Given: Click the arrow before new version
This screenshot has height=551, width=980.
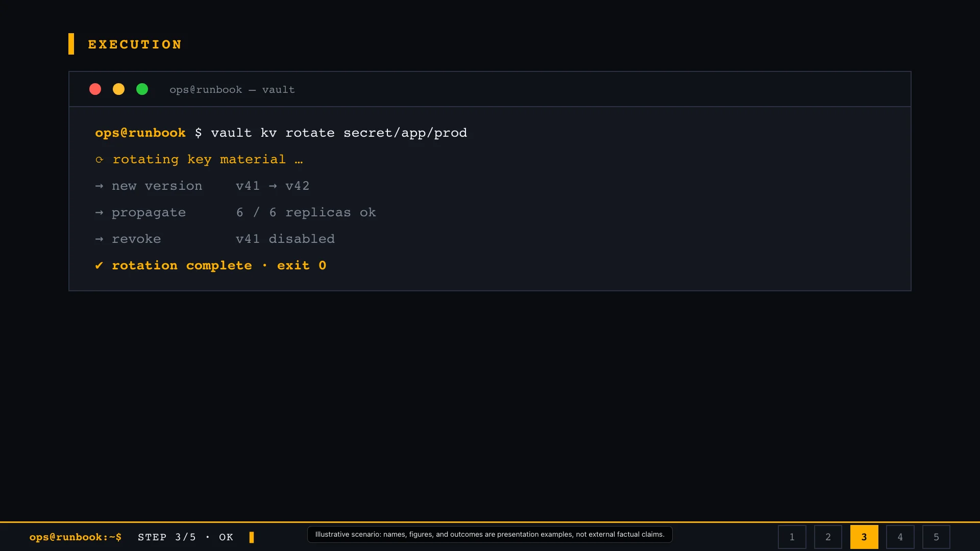Looking at the screenshot, I should point(99,186).
